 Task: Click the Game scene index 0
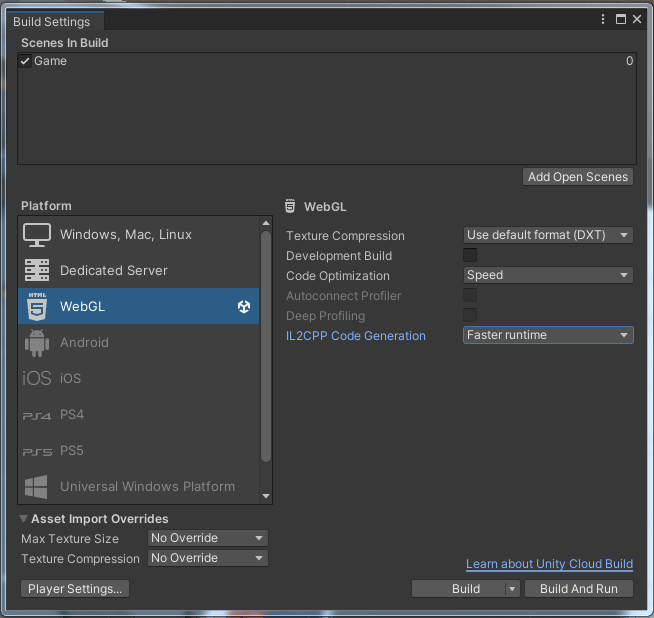tap(629, 61)
